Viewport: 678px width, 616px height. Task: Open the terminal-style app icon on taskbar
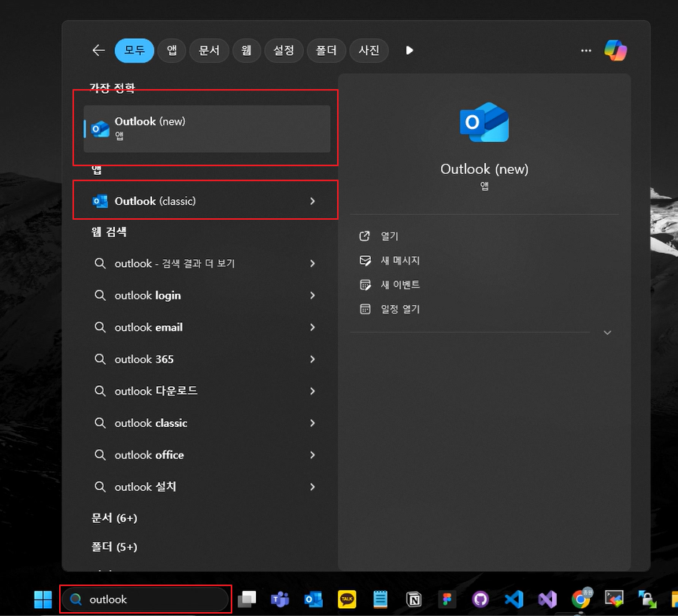tap(614, 599)
